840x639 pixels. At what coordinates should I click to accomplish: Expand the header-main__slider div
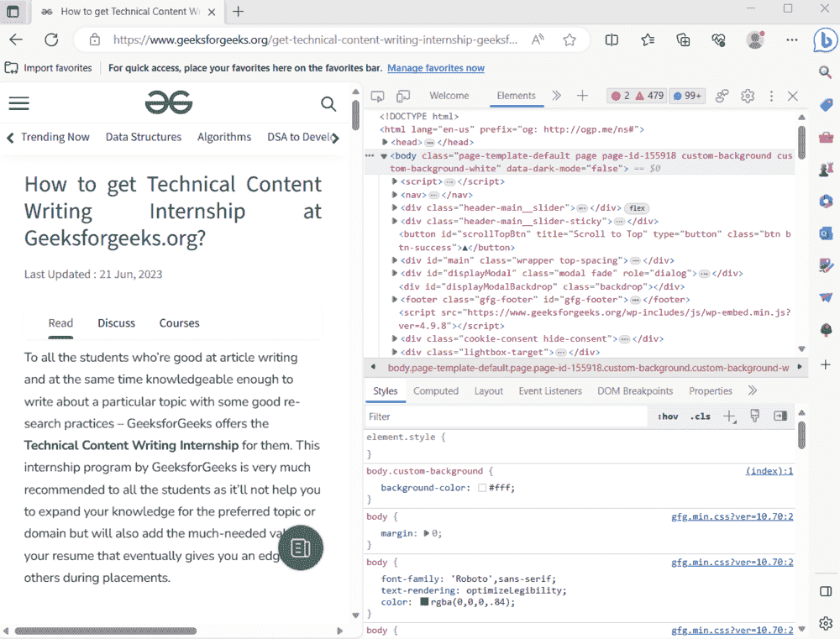(394, 208)
